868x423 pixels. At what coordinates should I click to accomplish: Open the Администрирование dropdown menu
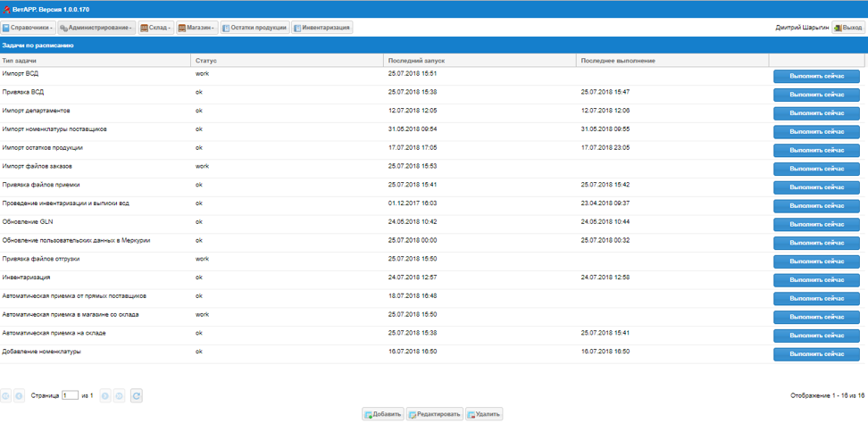click(x=96, y=28)
